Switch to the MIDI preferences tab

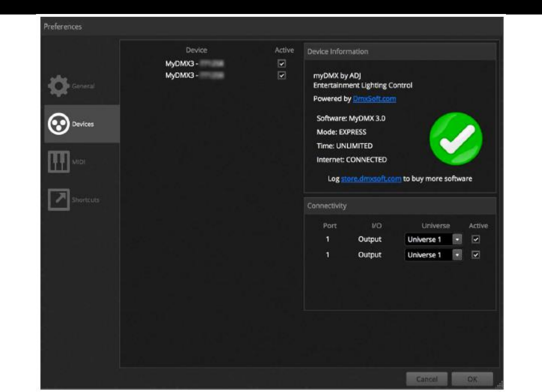(82, 162)
